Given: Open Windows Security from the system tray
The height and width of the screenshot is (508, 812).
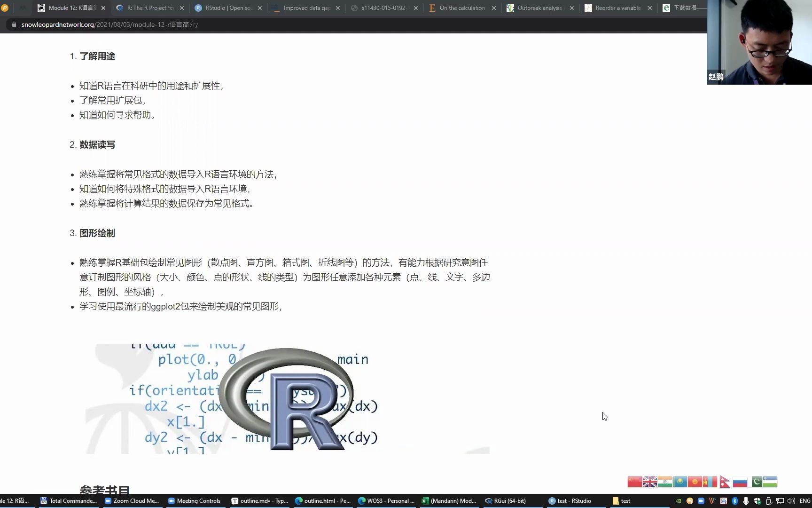Looking at the screenshot, I should pos(758,501).
